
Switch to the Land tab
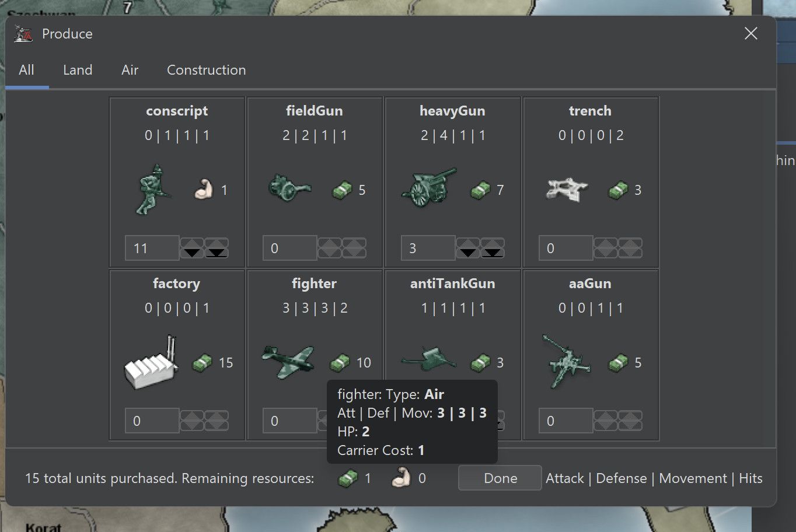(78, 70)
